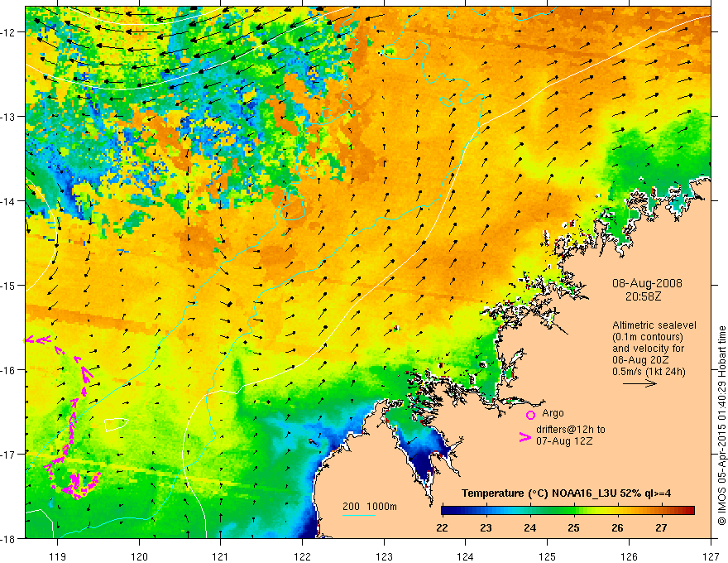Click colorbar tick label 22
Image resolution: width=728 pixels, height=563 pixels.
coord(442,527)
